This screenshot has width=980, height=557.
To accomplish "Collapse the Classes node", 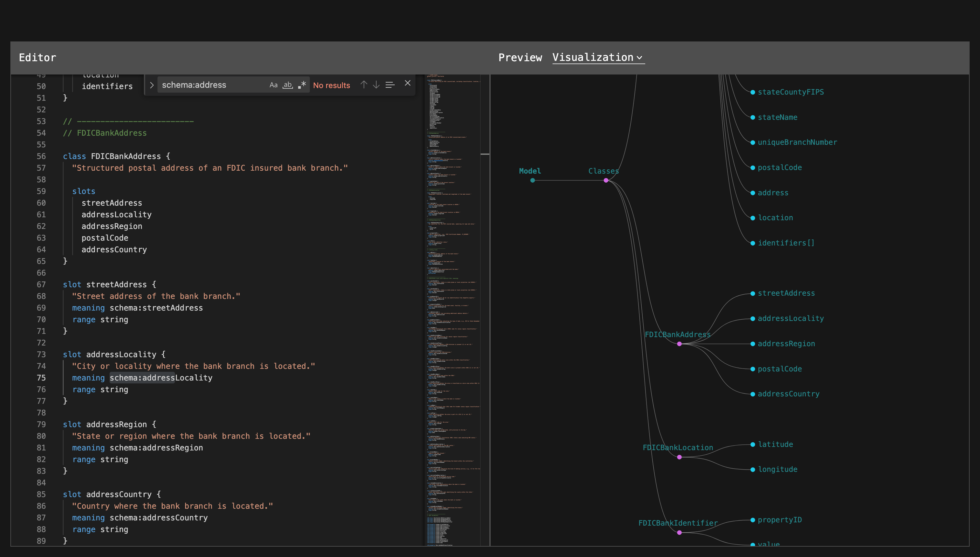I will coord(606,180).
